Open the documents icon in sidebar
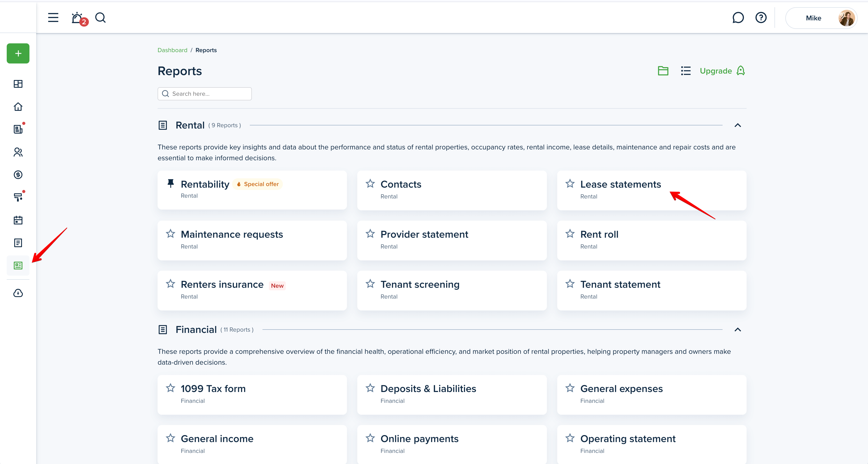Screen dimensions: 868x464 pyautogui.click(x=18, y=243)
